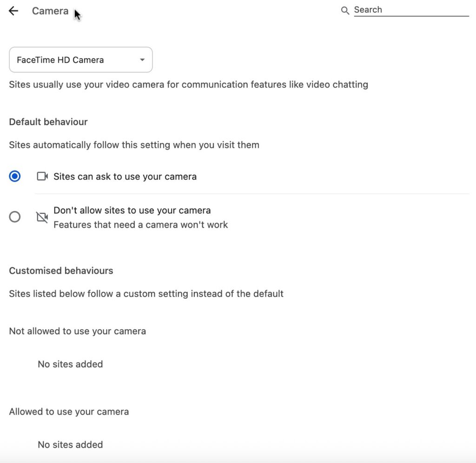
Task: Click the Default behaviour heading
Action: (48, 122)
